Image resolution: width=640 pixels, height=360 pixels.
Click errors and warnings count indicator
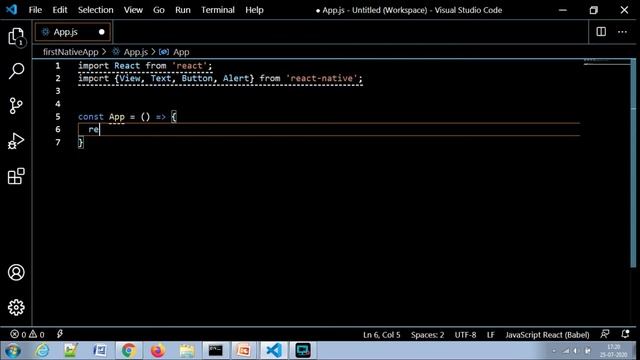point(27,335)
